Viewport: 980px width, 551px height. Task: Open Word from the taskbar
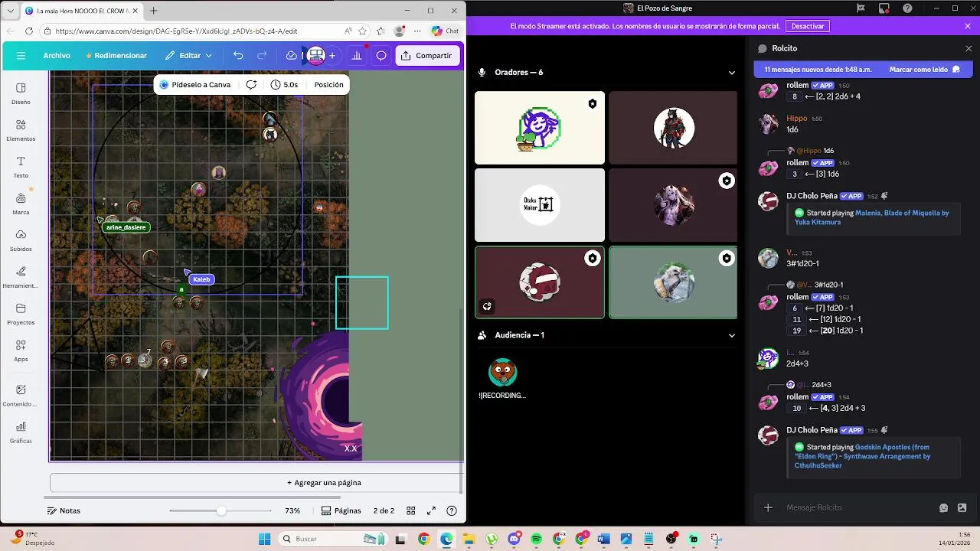point(603,539)
